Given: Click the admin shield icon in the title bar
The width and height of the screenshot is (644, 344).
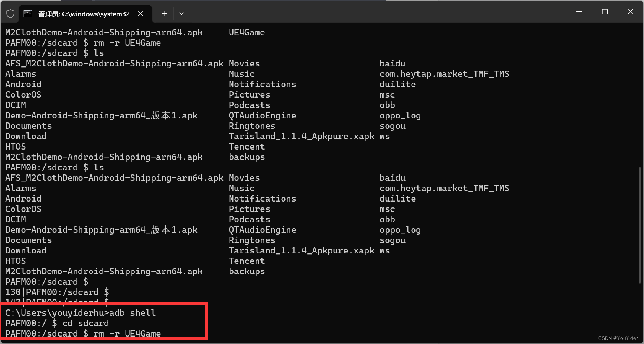Looking at the screenshot, I should pos(10,13).
